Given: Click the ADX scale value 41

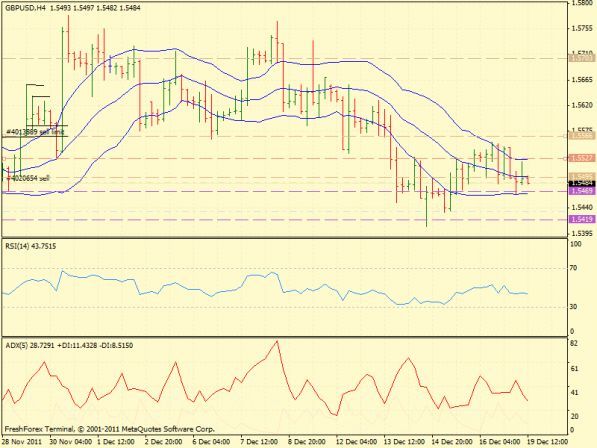Looking at the screenshot, I should tap(574, 392).
